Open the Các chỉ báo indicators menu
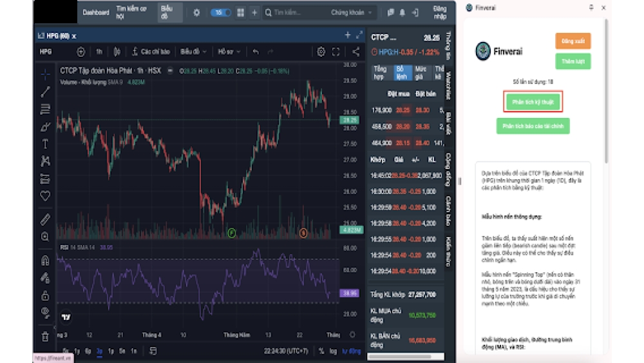The height and width of the screenshot is (363, 644). coord(151,52)
